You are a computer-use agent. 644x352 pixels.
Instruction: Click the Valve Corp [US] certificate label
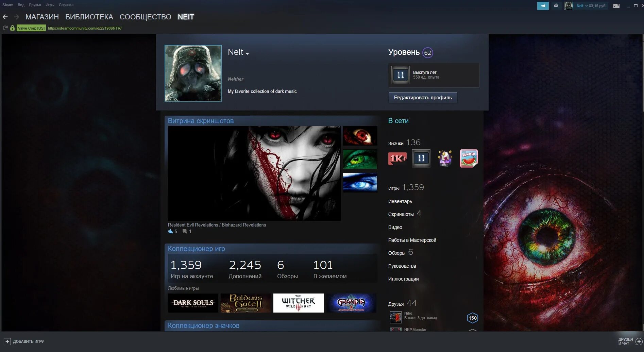31,28
